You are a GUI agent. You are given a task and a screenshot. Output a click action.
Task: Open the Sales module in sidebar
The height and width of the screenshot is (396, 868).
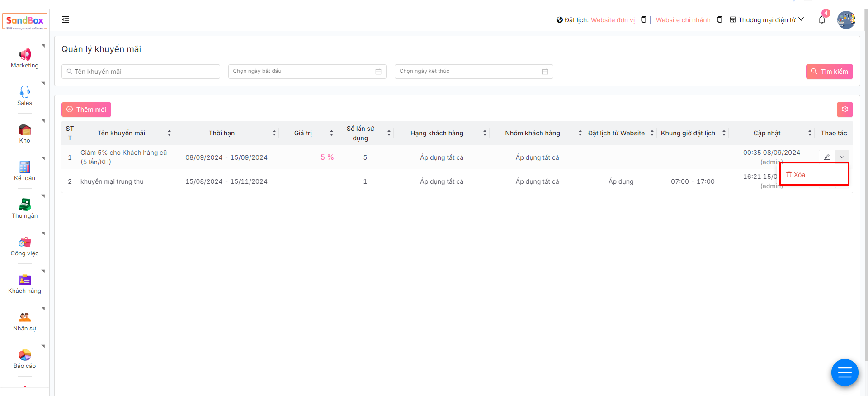(24, 92)
